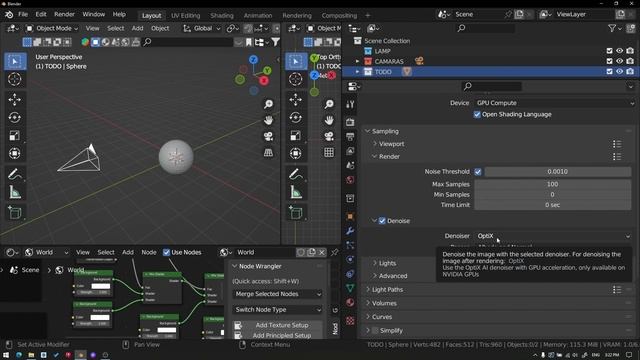
Task: Open the Tool properties tab icon
Action: [x=350, y=104]
